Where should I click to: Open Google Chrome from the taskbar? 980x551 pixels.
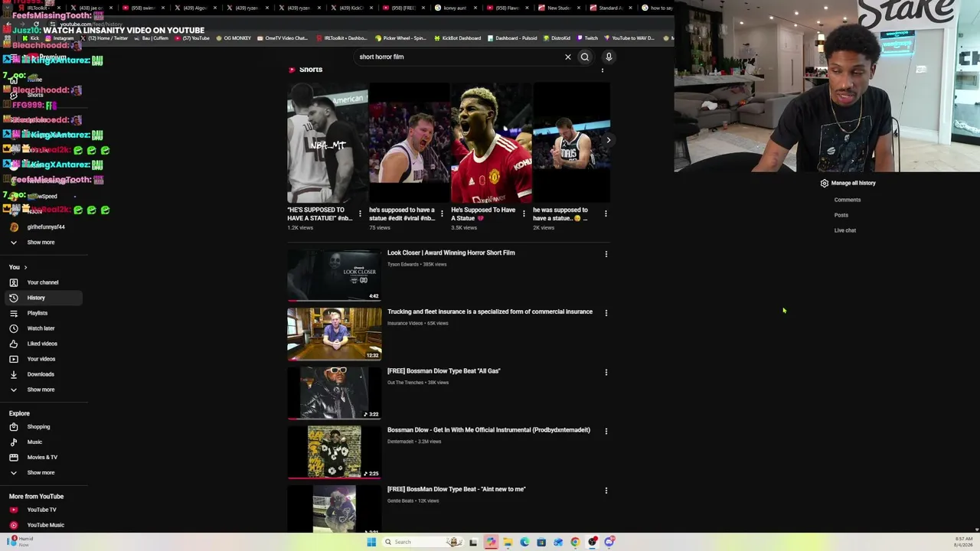coord(575,542)
